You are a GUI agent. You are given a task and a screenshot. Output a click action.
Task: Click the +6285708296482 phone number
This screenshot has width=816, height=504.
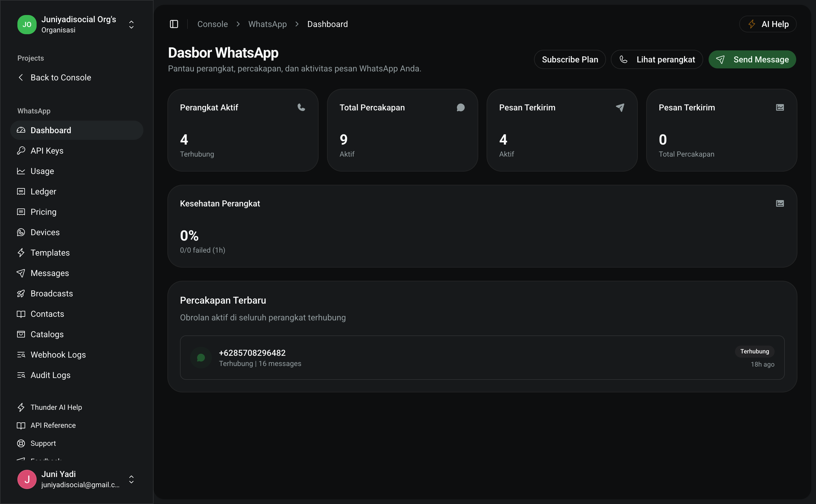252,353
